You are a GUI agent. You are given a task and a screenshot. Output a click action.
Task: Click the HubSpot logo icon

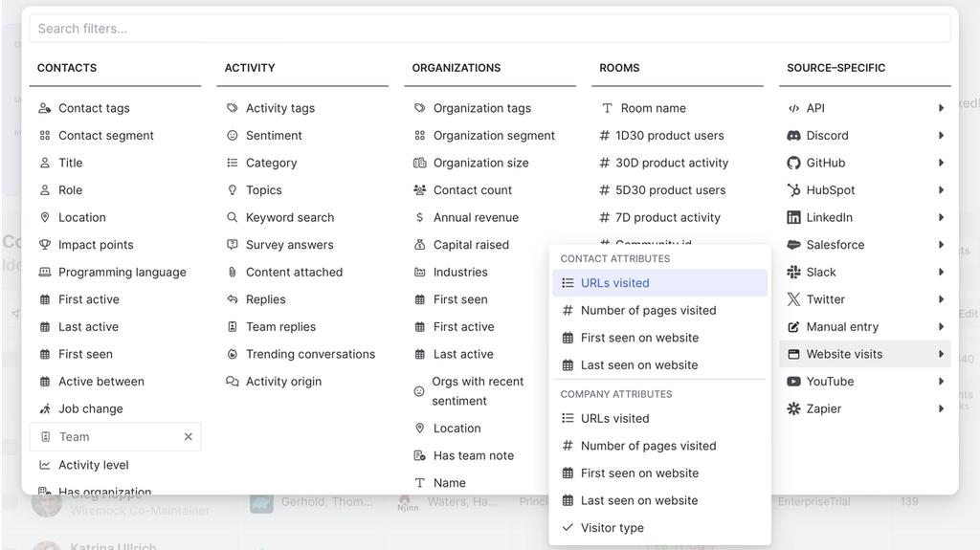(793, 190)
